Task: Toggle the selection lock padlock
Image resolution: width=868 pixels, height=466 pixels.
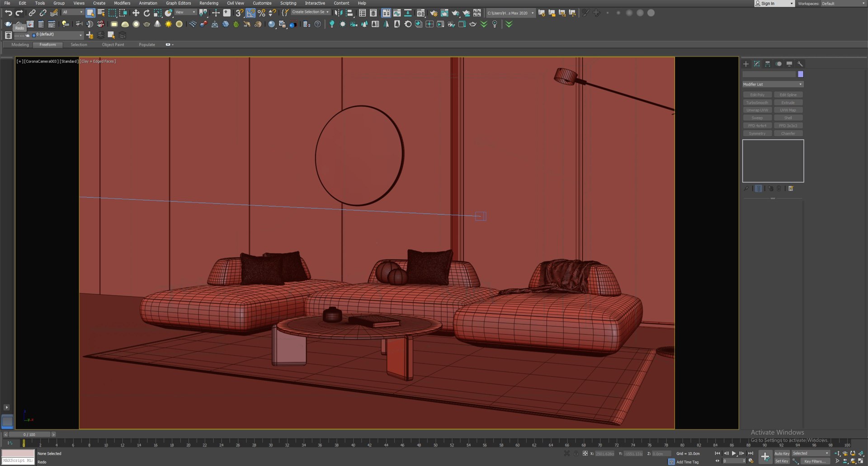Action: click(576, 453)
